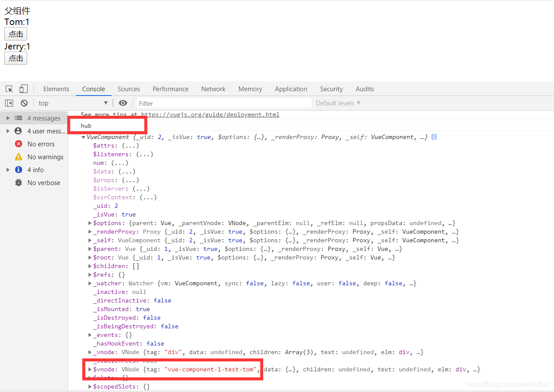Viewport: 554px width, 392px height.
Task: Click the user icon for user messages
Action: click(18, 131)
